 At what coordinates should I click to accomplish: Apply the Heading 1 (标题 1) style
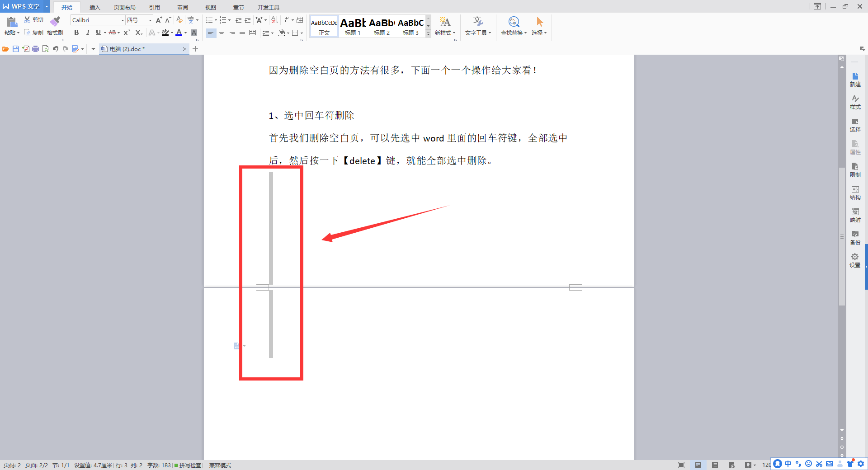[x=353, y=27]
